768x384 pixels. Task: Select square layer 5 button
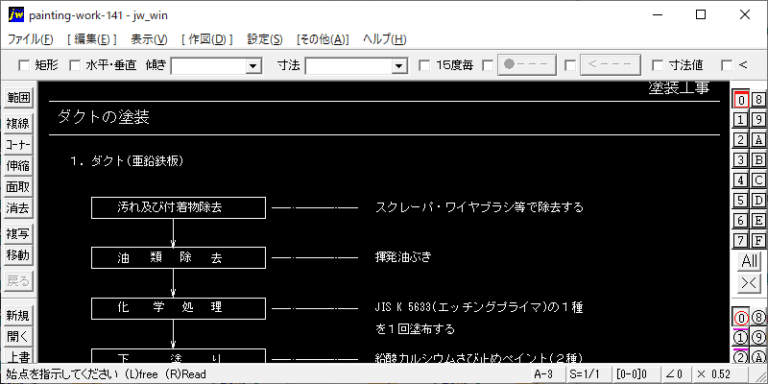741,200
